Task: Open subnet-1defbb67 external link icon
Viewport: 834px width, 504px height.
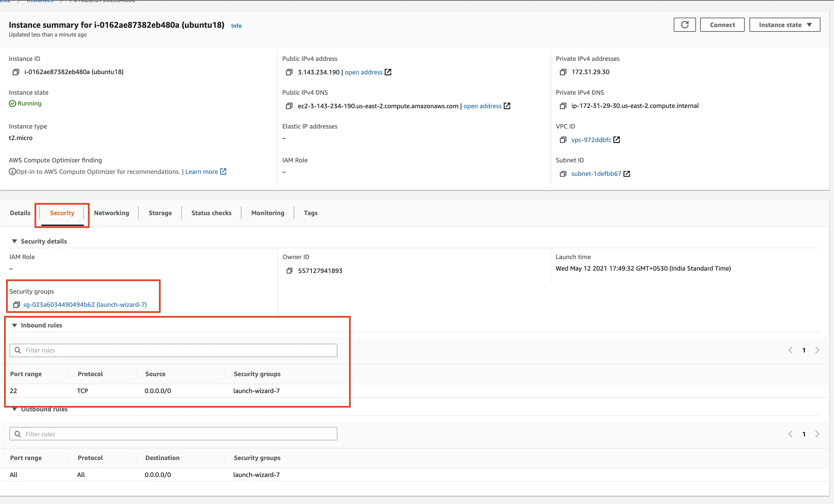Action: point(627,174)
